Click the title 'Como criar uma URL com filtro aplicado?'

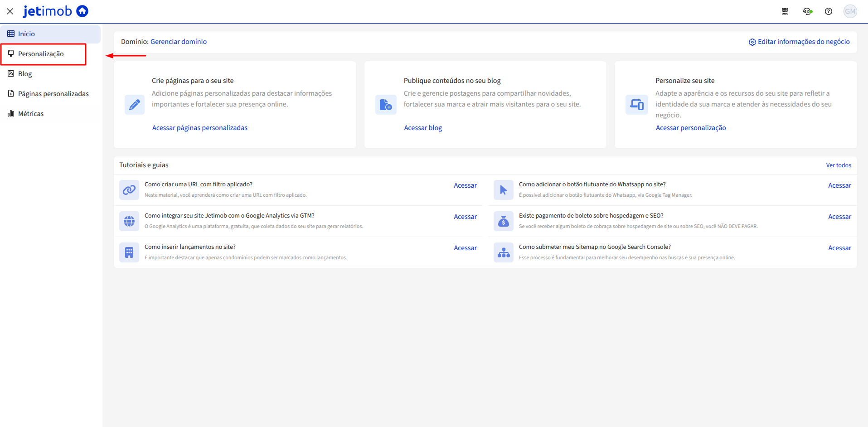(x=199, y=184)
